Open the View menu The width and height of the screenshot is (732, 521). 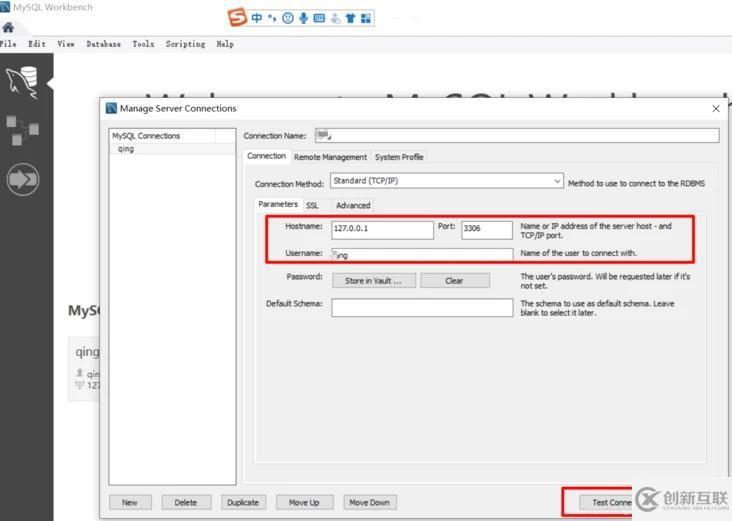tap(66, 44)
